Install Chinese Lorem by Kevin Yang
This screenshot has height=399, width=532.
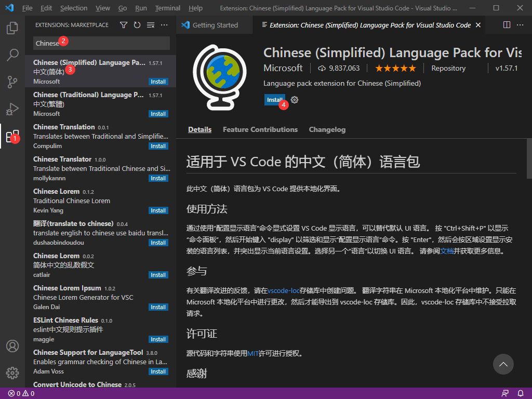158,211
